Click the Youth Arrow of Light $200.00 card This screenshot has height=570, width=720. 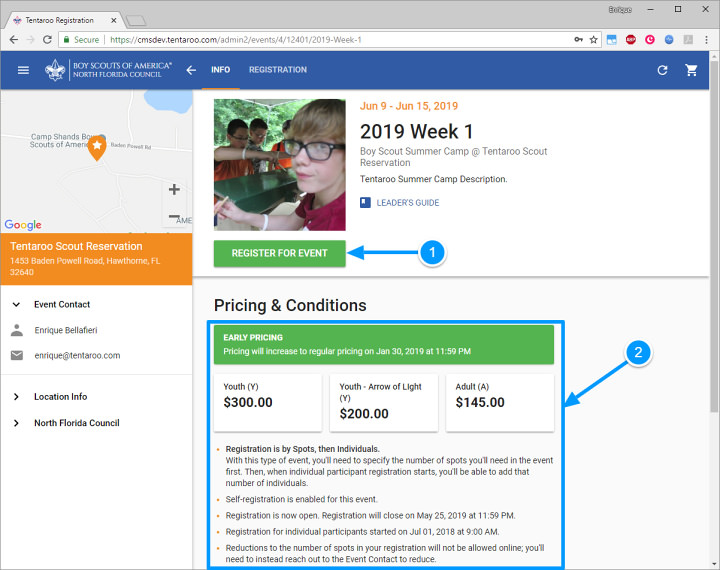tap(384, 403)
